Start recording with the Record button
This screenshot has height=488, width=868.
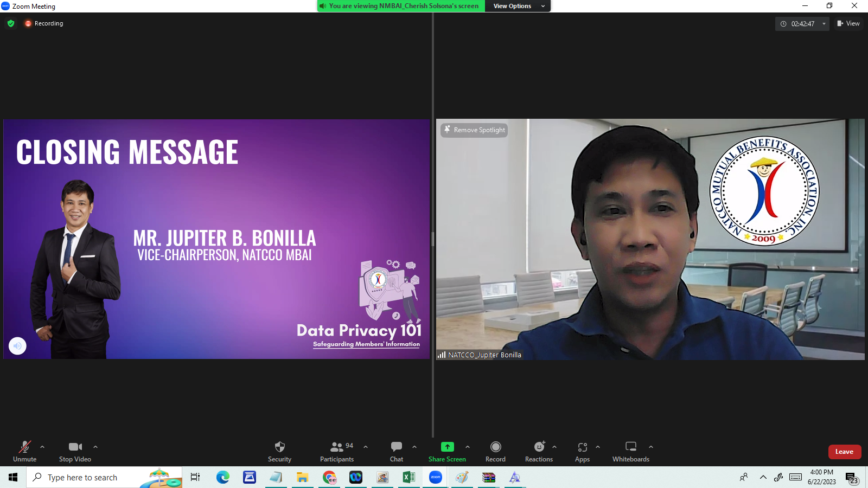click(x=495, y=452)
